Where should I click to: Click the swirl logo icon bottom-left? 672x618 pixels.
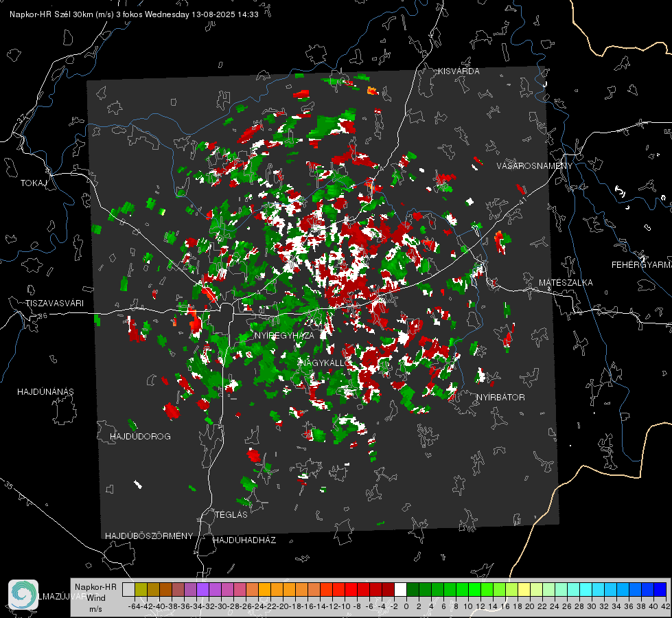pyautogui.click(x=23, y=595)
